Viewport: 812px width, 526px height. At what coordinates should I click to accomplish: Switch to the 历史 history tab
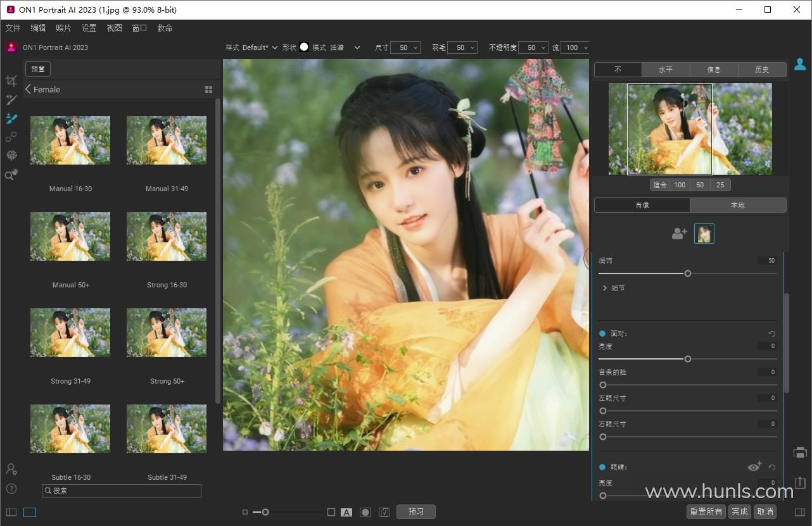762,70
